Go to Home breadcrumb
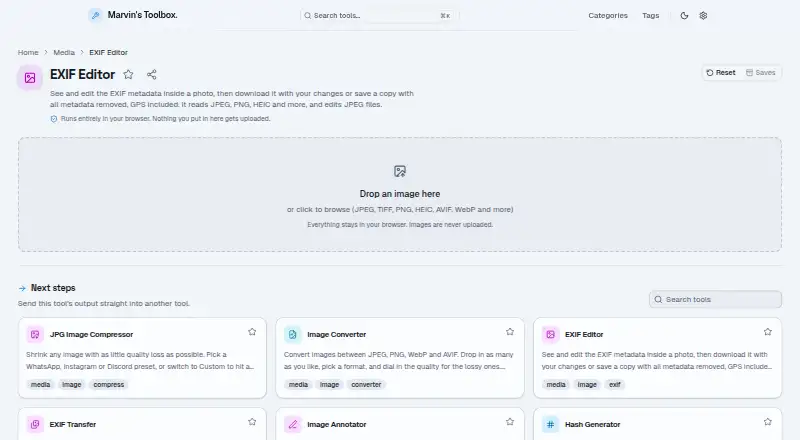 28,53
